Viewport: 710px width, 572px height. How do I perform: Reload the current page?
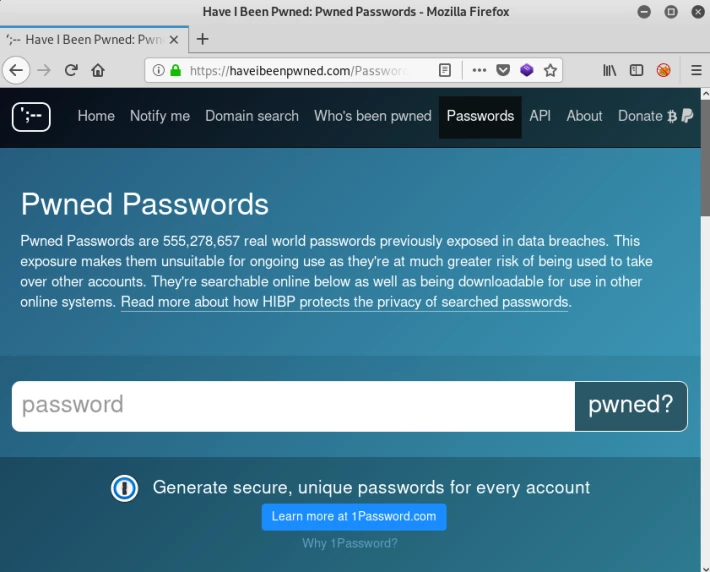click(x=71, y=70)
